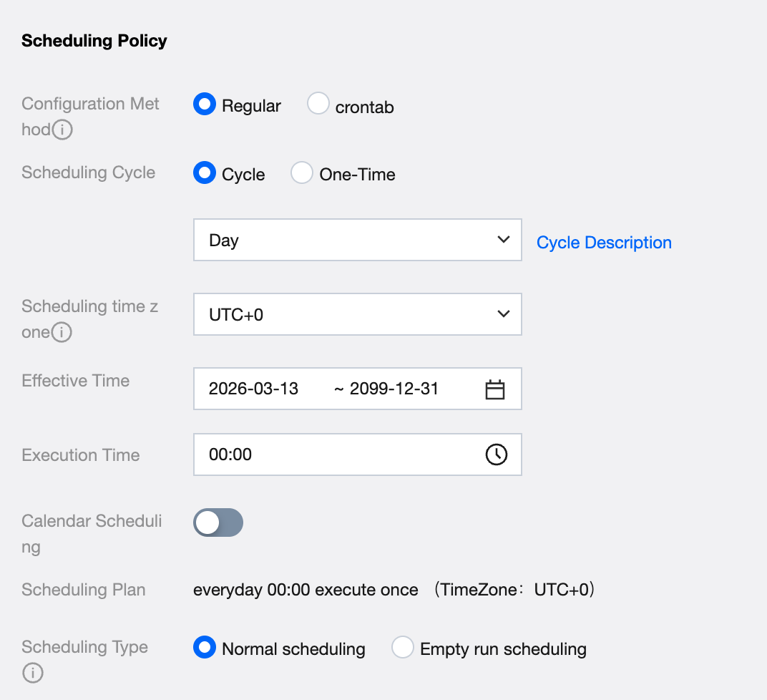Click the Scheduling time zone info icon
Viewport: 767px width, 700px height.
(62, 333)
